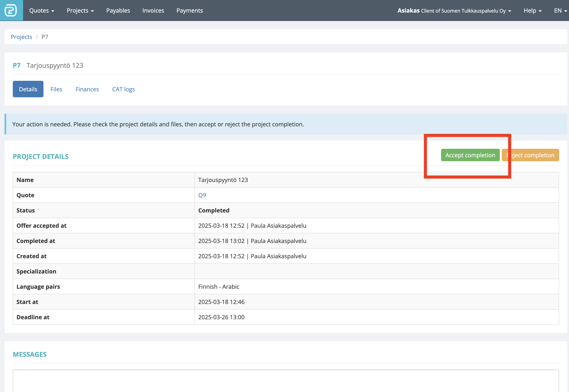
Task: Click the Projects breadcrumb link
Action: point(21,37)
